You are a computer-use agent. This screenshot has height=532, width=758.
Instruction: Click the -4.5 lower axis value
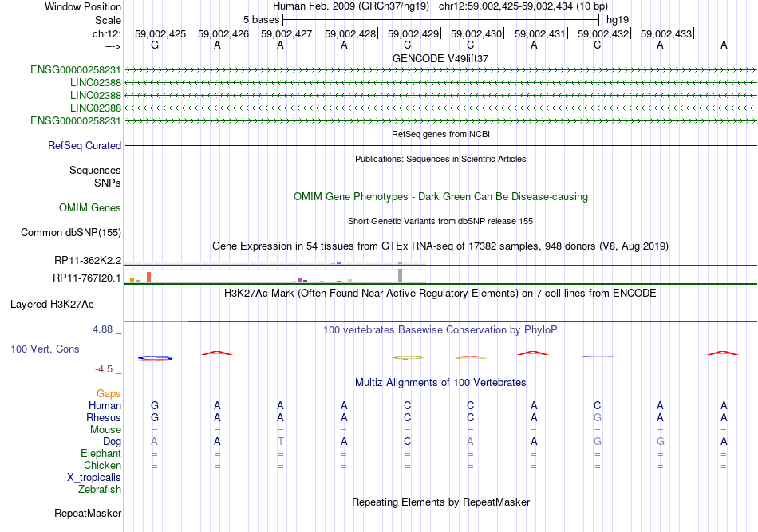pos(104,369)
